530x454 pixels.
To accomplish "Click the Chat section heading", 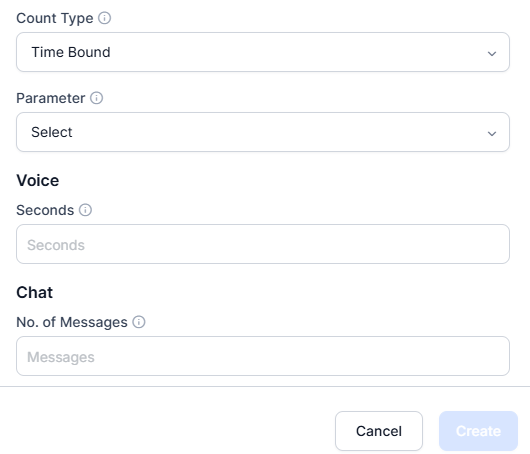I will tap(34, 292).
